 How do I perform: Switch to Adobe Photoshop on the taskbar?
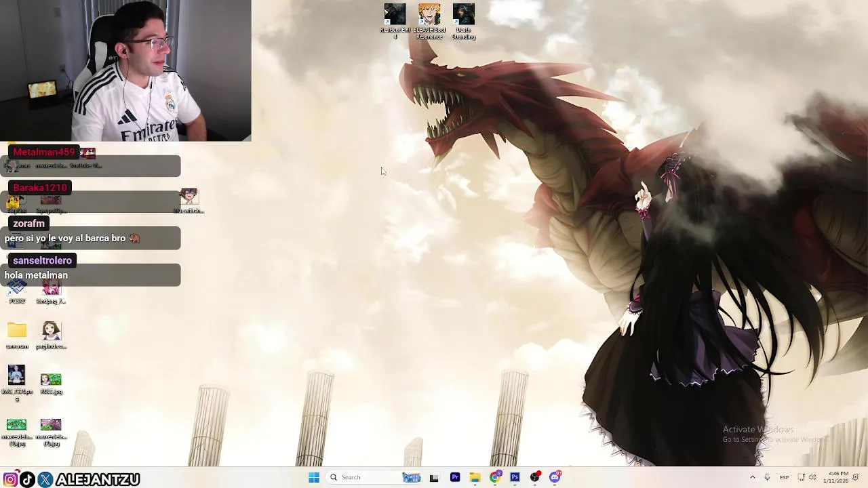(515, 477)
